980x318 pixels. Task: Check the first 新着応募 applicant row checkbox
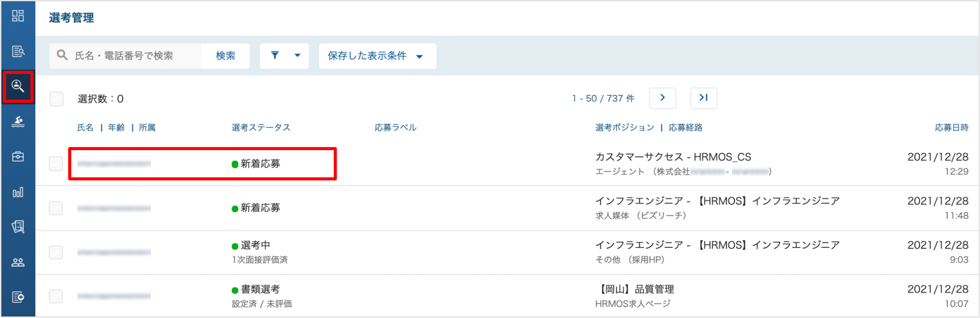[56, 164]
